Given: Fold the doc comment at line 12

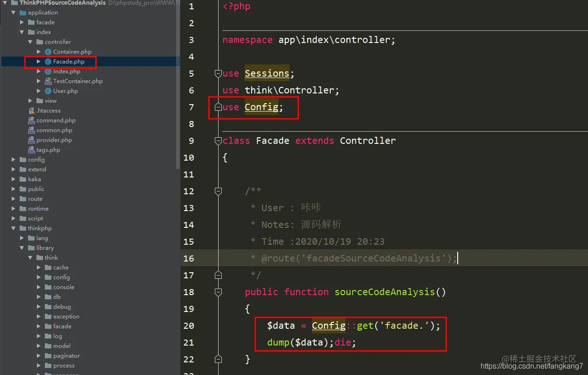Looking at the screenshot, I should (x=218, y=191).
